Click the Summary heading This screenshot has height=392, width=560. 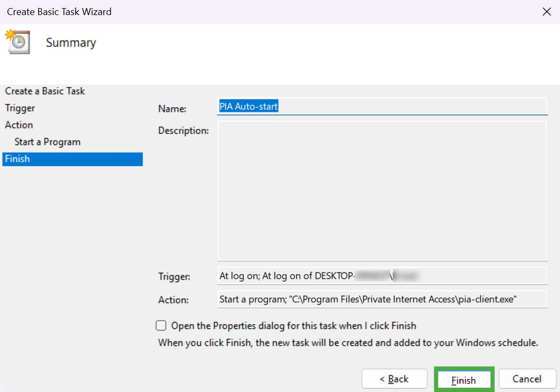[x=71, y=43]
